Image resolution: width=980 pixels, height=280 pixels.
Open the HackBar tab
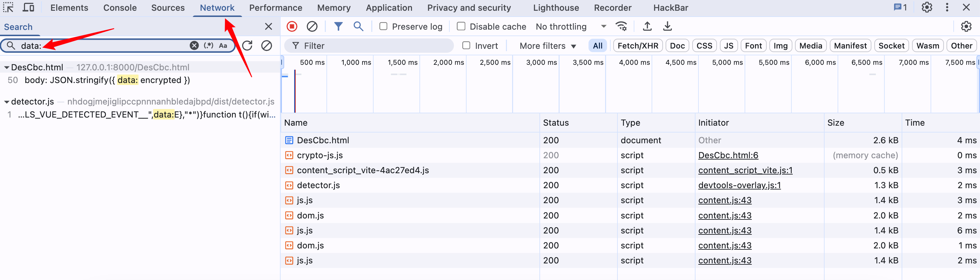pyautogui.click(x=671, y=7)
